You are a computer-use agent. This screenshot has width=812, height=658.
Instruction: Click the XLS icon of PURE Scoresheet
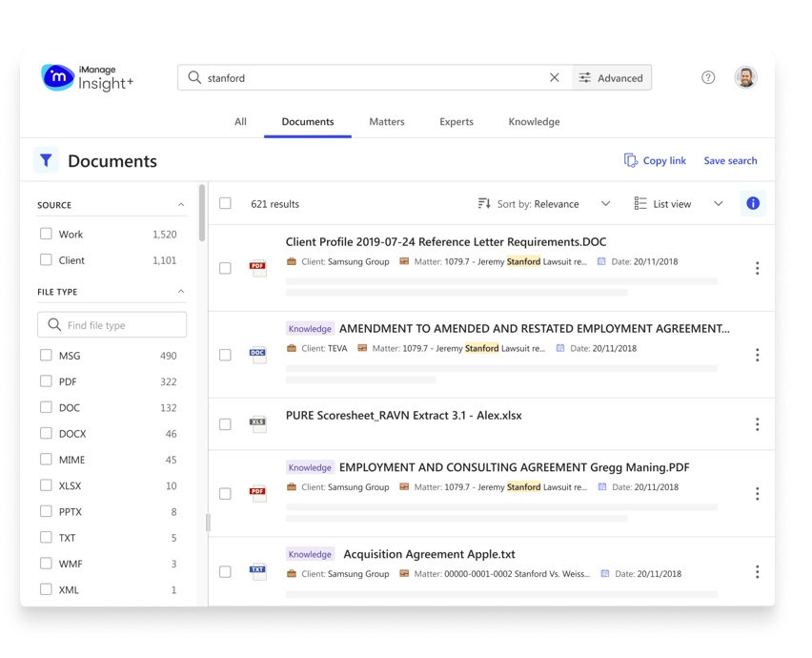(258, 423)
